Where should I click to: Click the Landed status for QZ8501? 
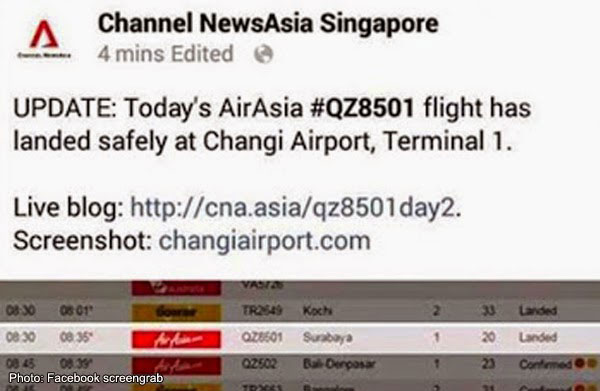pos(538,337)
